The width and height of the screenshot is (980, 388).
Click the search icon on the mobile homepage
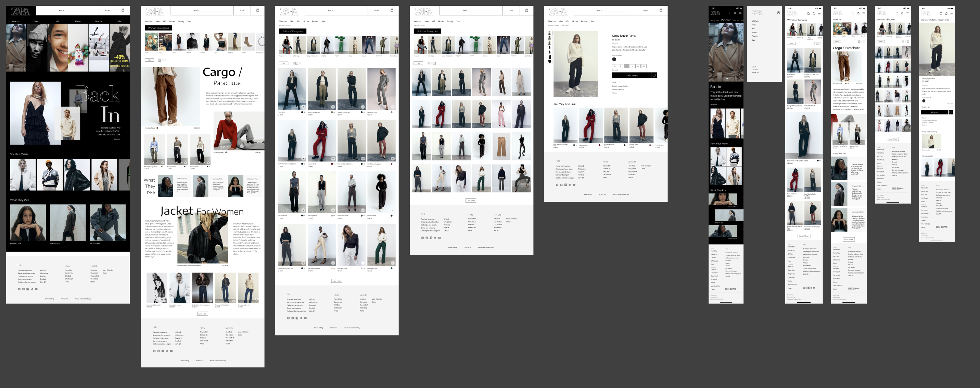(730, 13)
